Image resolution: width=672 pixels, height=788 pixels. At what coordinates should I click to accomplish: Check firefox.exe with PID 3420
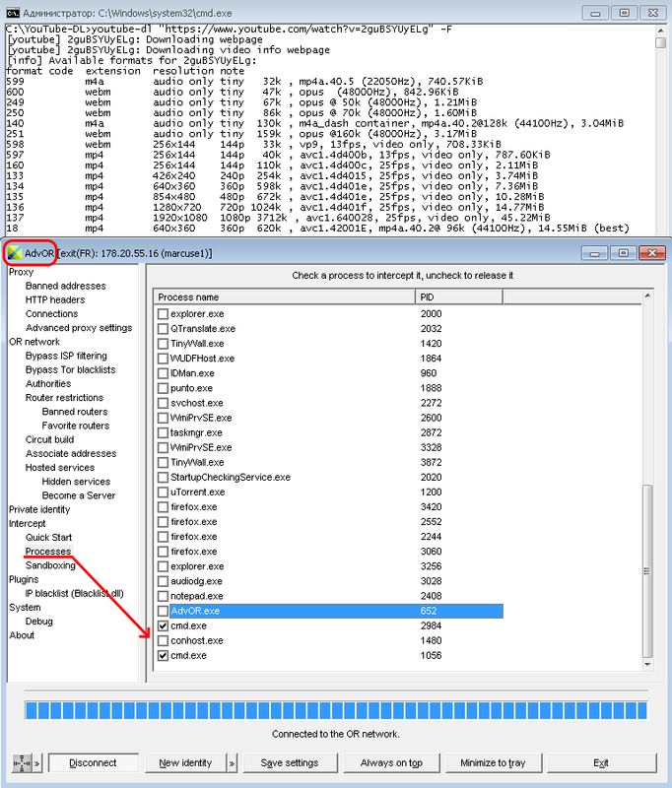pos(163,507)
